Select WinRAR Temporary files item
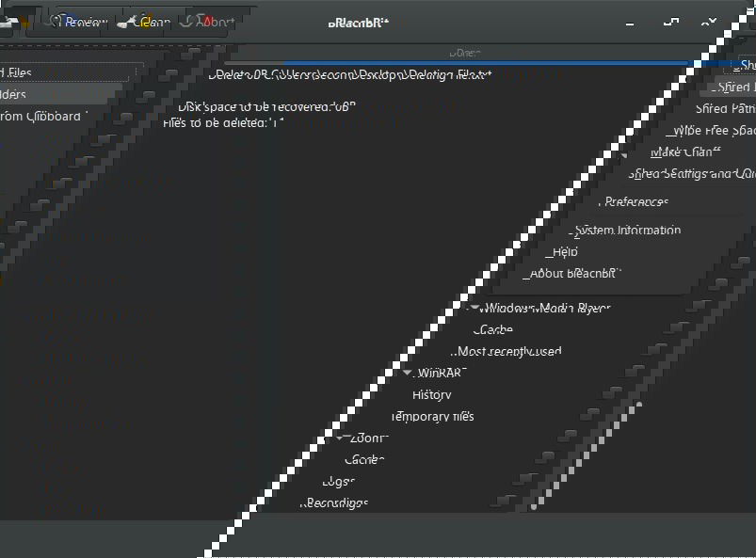 [432, 416]
